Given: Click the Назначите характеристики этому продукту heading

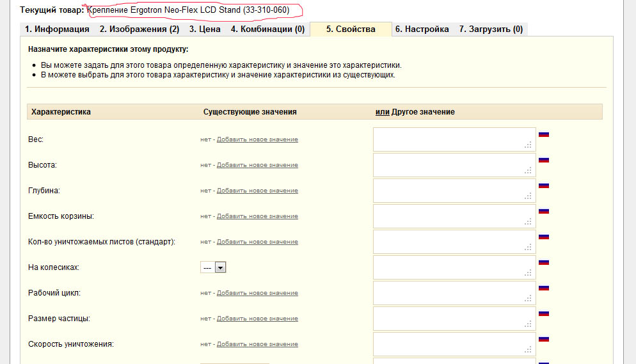Looking at the screenshot, I should tap(108, 49).
